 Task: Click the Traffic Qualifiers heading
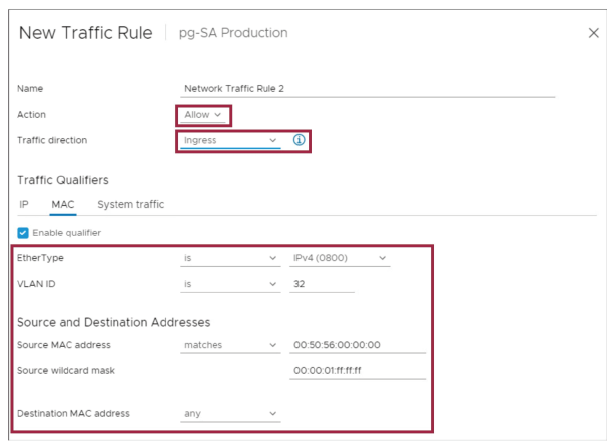[63, 179]
